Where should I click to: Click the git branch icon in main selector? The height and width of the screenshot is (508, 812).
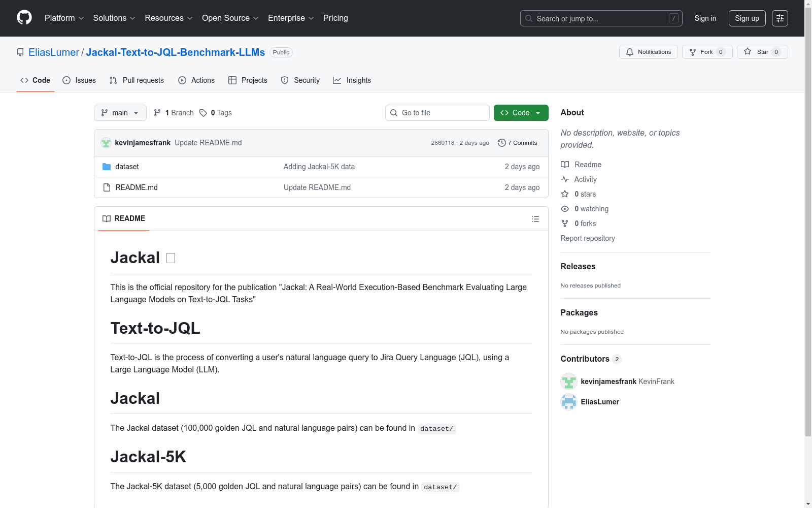coord(105,113)
